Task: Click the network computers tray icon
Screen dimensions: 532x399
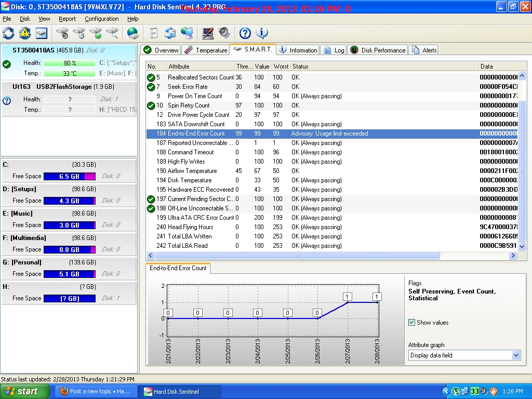Action: point(465,391)
